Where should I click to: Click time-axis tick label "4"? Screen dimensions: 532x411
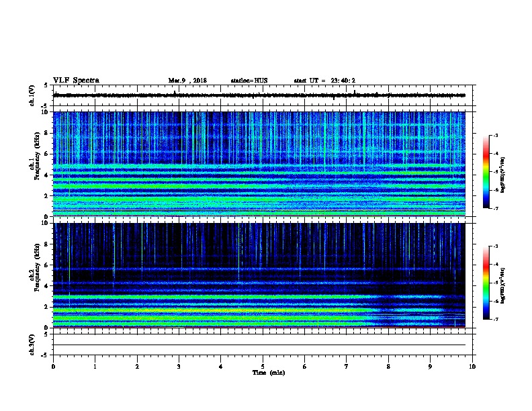221,367
